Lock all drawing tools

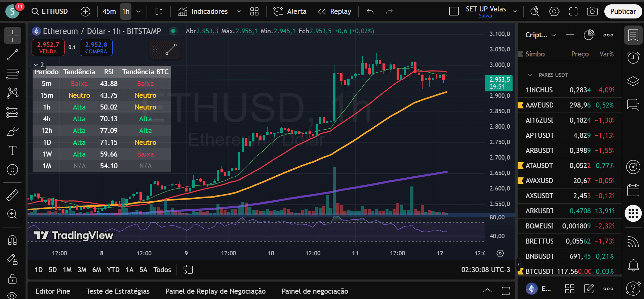[x=13, y=279]
